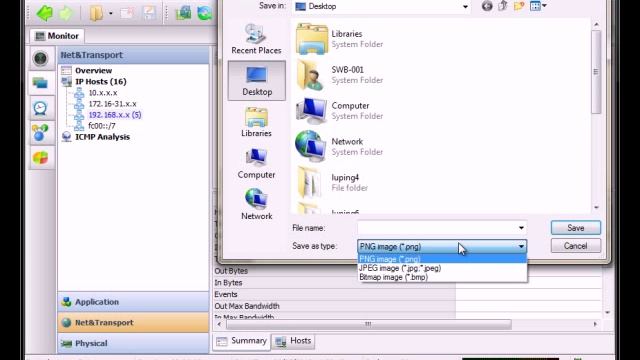Click the In Bytes row
The height and width of the screenshot is (360, 640).
pos(335,282)
